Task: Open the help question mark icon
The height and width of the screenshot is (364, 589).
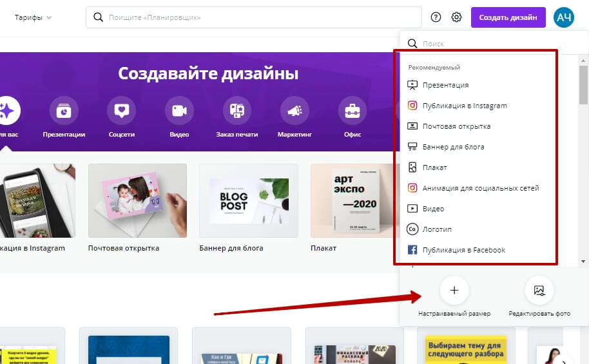Action: point(436,17)
